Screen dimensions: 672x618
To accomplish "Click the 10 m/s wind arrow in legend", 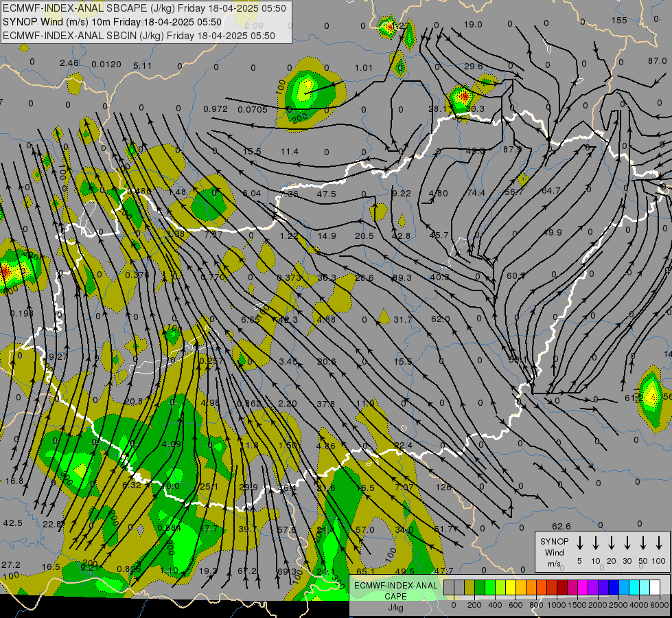I will click(x=595, y=543).
